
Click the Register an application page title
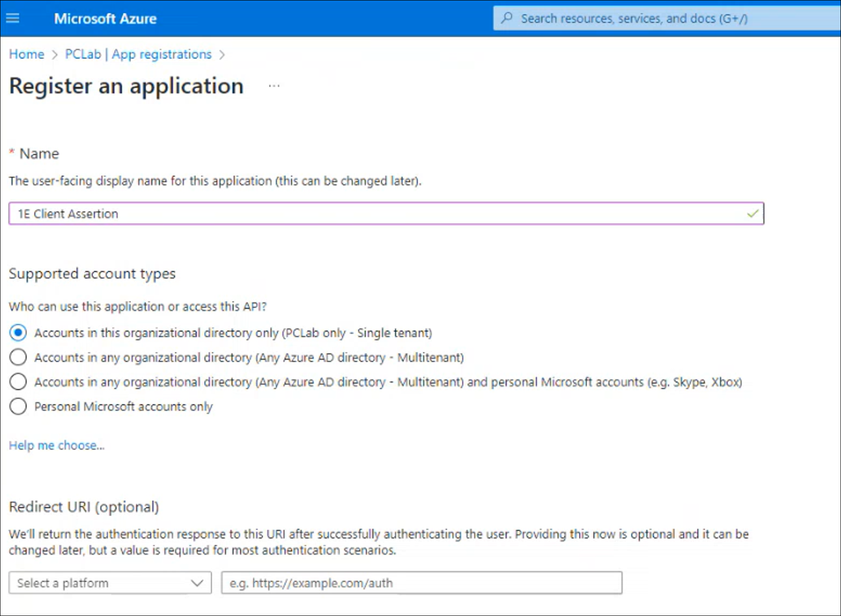[126, 86]
